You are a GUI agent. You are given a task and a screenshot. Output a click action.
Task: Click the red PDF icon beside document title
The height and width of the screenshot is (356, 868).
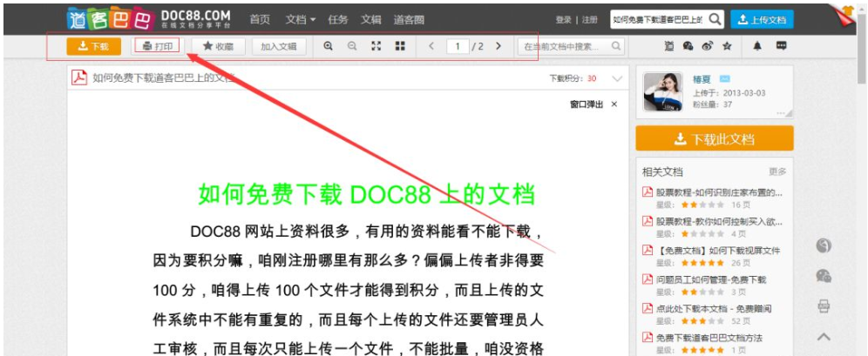[79, 78]
